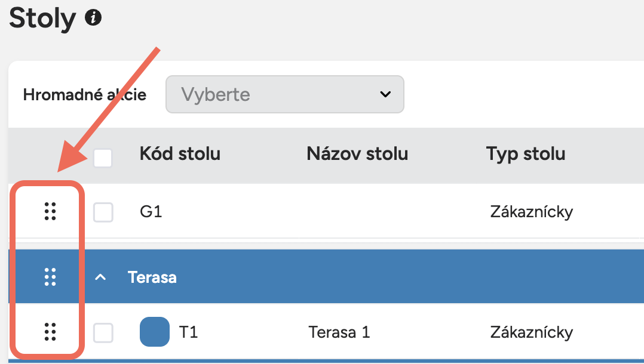Click the Hromadné akcie label
Viewport: 644px width, 364px height.
coord(84,94)
